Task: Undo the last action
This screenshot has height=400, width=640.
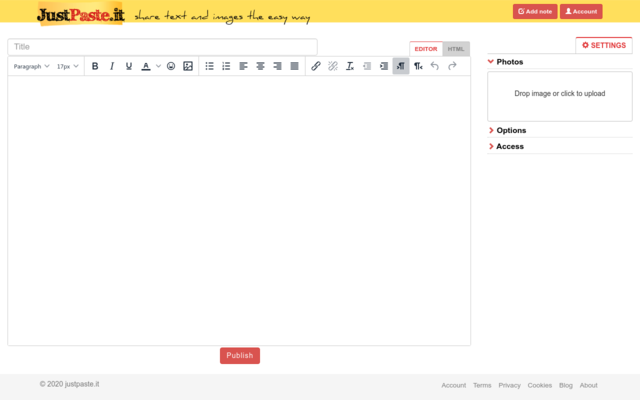Action: pos(435,66)
